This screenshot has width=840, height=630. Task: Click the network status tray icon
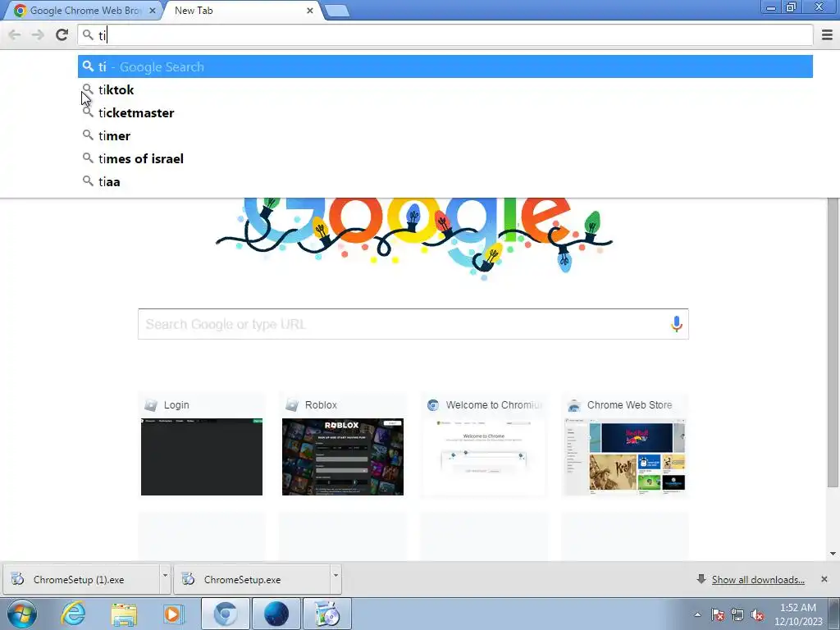(737, 614)
